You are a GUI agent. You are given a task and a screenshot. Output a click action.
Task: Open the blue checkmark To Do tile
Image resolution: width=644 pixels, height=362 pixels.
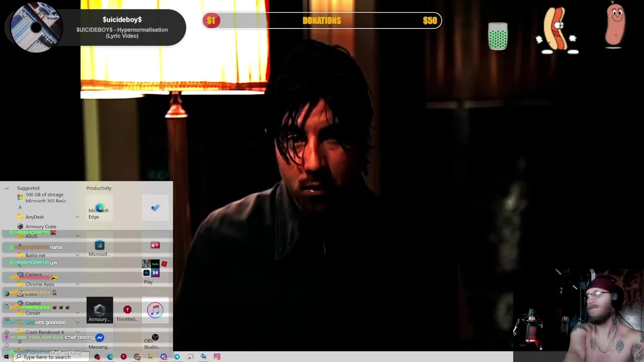[x=155, y=208]
